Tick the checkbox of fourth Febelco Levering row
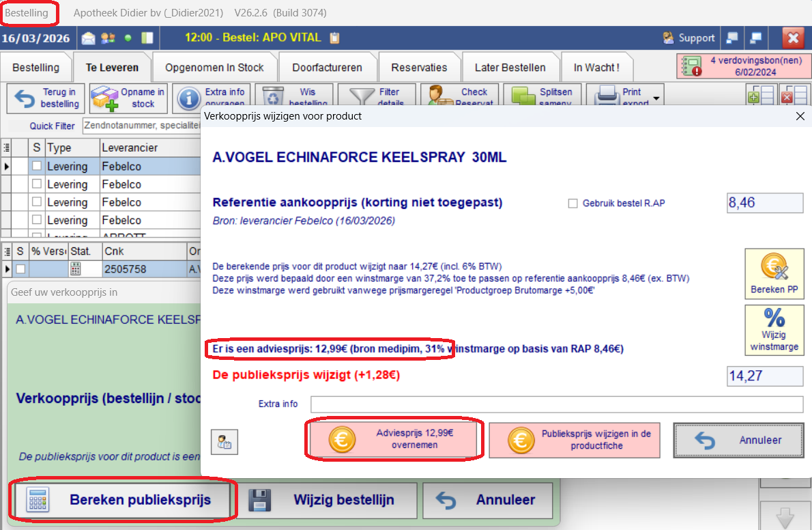812x530 pixels. pyautogui.click(x=37, y=219)
